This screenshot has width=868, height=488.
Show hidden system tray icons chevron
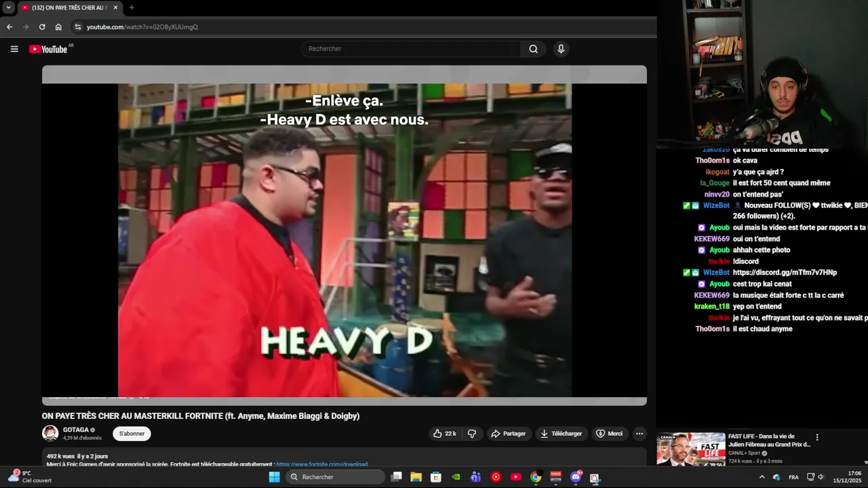pos(762,477)
